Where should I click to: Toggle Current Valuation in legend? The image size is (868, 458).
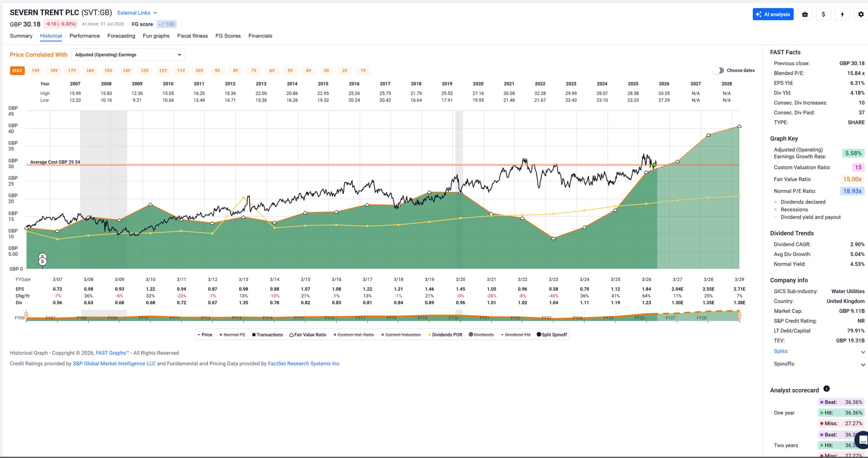pyautogui.click(x=401, y=335)
